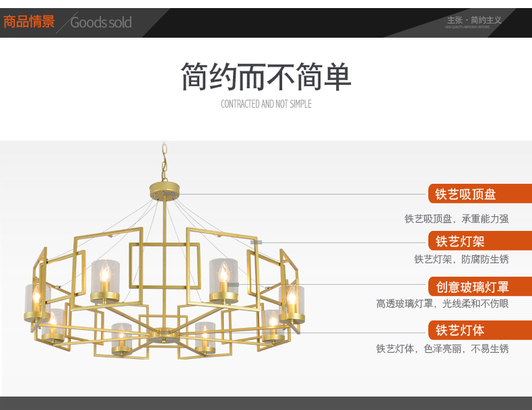
Task: Click the upper-right glass shade with marker
Action: click(x=224, y=280)
